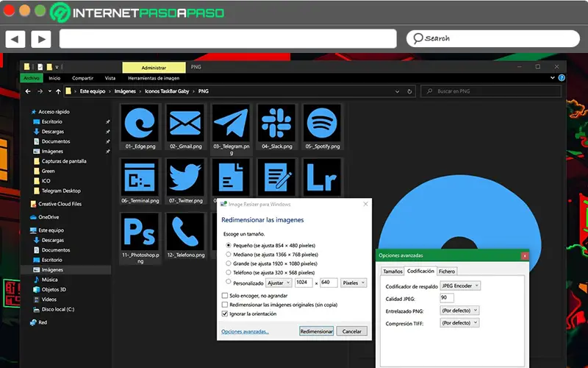This screenshot has height=368, width=588.
Task: Open Capturas de pantalla folder
Action: pos(60,161)
